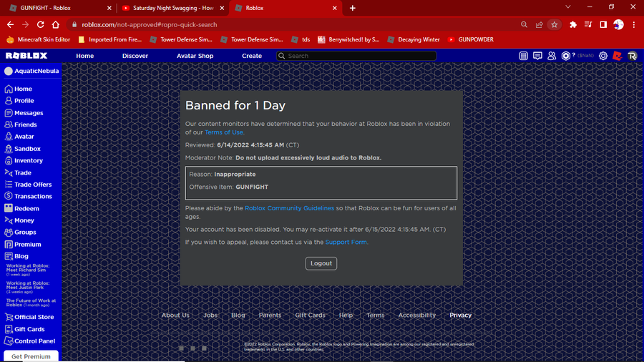Open the RoPro extension icon in the header

click(x=632, y=56)
